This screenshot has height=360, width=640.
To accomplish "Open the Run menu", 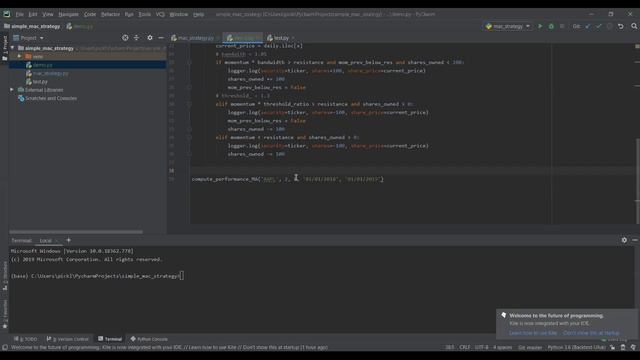I will point(129,14).
